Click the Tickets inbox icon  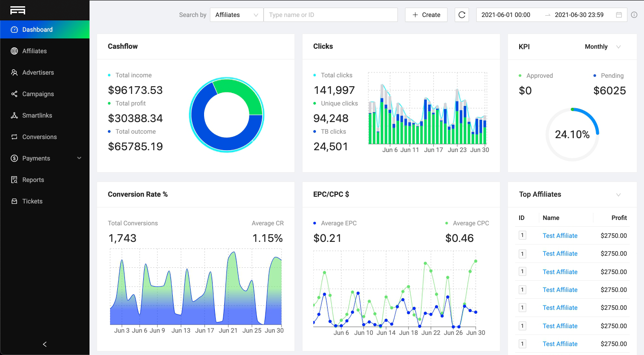(14, 201)
